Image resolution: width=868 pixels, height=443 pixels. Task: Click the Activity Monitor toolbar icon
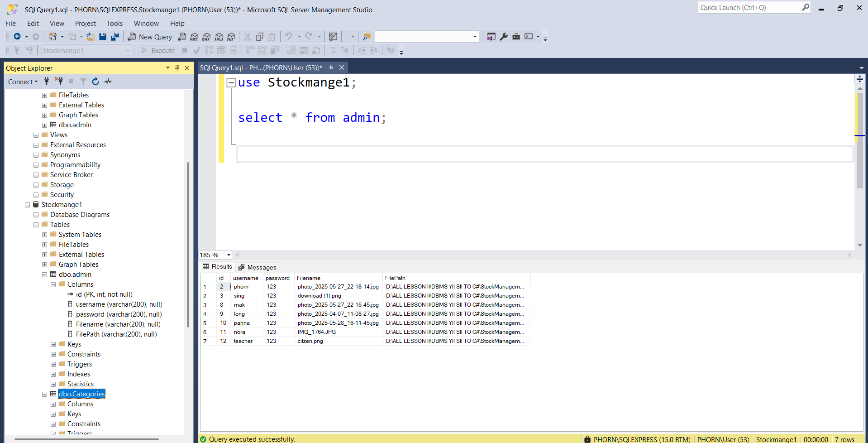tap(333, 37)
